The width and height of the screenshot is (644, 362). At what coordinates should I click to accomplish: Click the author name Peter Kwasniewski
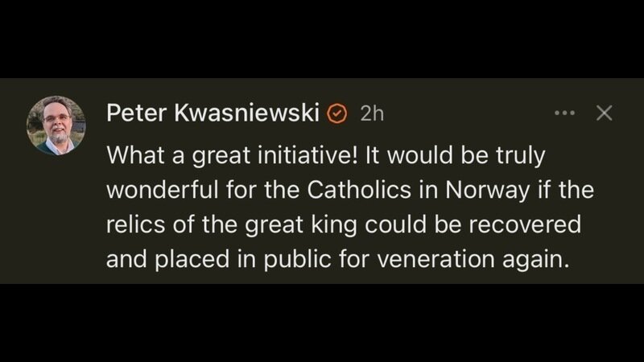214,113
